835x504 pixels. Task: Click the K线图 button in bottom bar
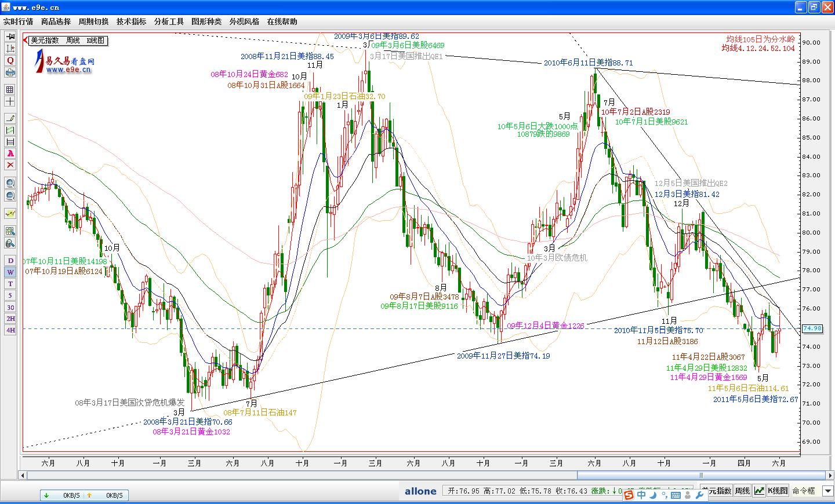[778, 491]
